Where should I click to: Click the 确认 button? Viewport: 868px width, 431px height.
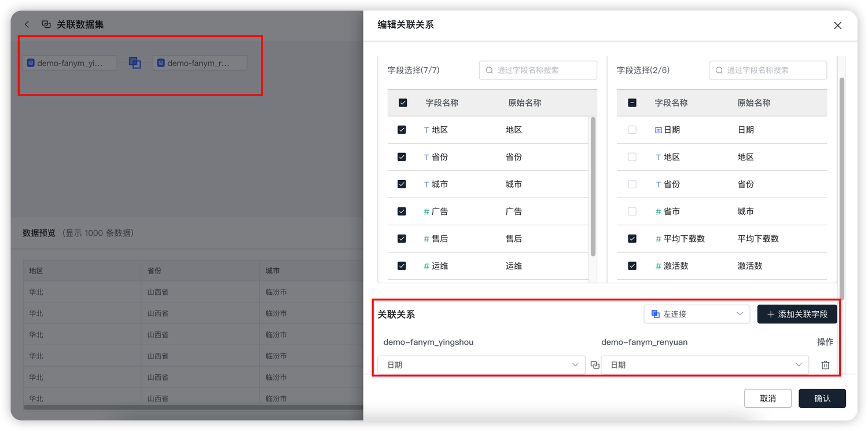click(x=822, y=399)
